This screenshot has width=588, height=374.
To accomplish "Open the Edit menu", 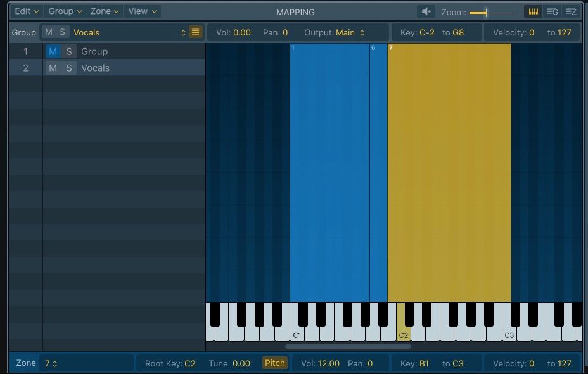I will pyautogui.click(x=27, y=11).
